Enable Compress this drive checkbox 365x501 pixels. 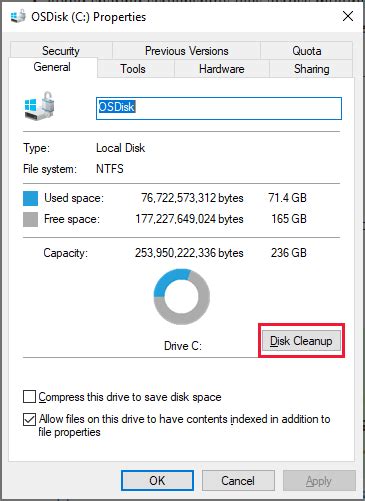tap(29, 397)
